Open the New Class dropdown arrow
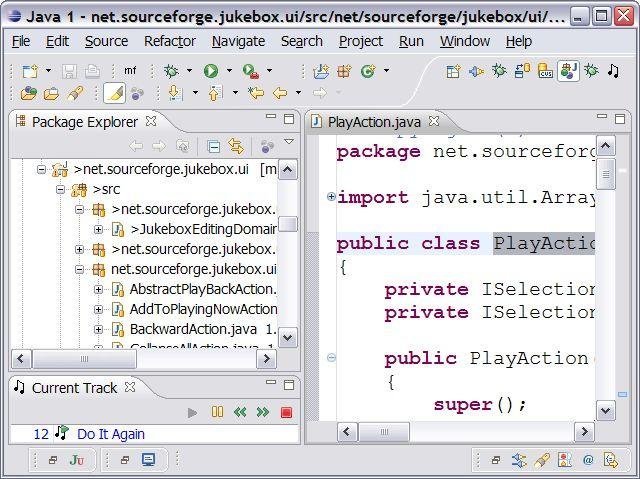 click(x=386, y=71)
